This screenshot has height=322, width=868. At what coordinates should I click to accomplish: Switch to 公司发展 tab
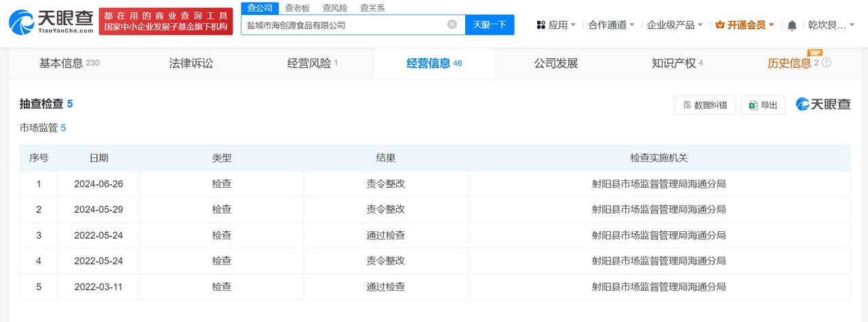pyautogui.click(x=556, y=64)
